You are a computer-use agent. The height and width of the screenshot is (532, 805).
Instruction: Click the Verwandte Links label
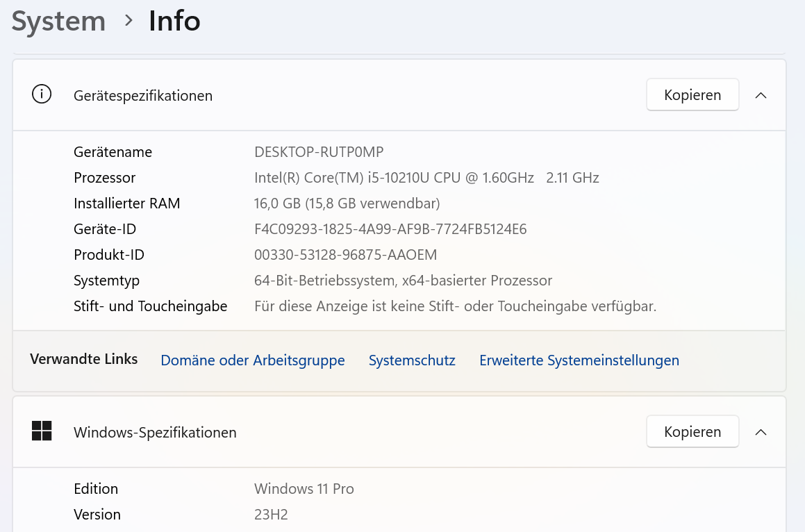83,359
